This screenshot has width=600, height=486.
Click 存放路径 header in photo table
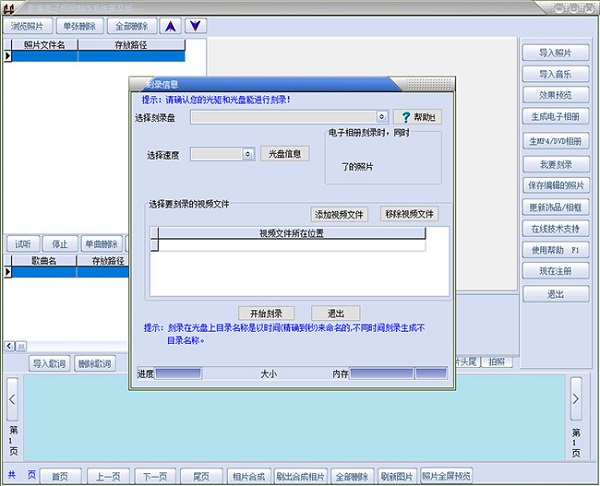pyautogui.click(x=131, y=45)
